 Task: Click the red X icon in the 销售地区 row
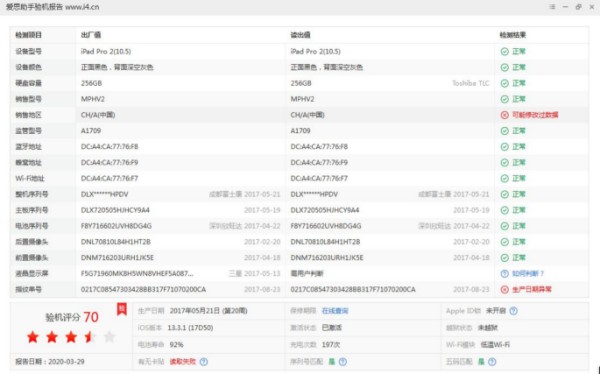pos(504,115)
